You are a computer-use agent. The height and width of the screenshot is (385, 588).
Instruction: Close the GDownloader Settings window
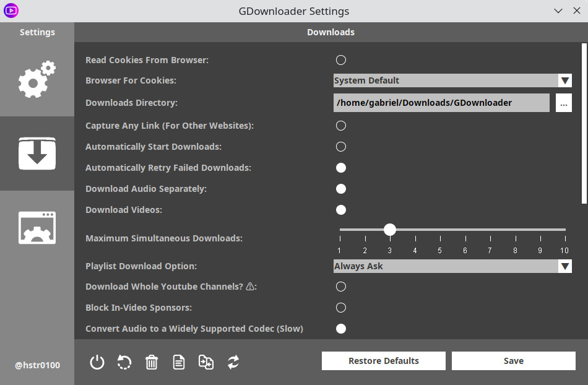click(577, 11)
